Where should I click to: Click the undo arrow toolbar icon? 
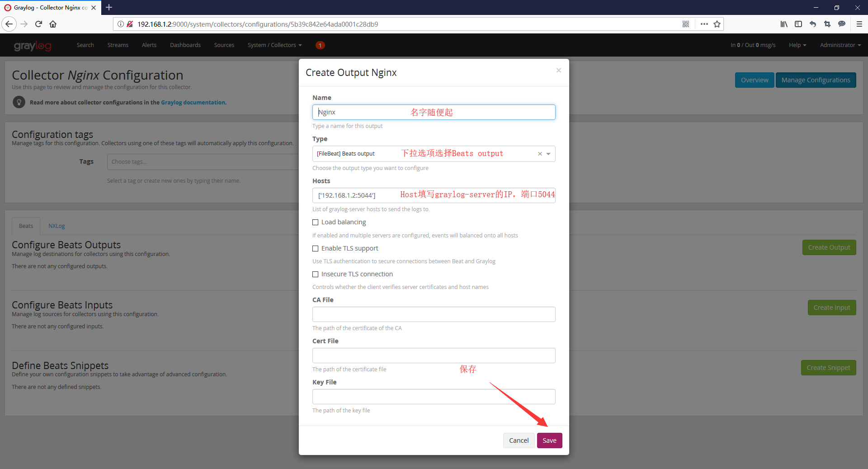point(813,24)
